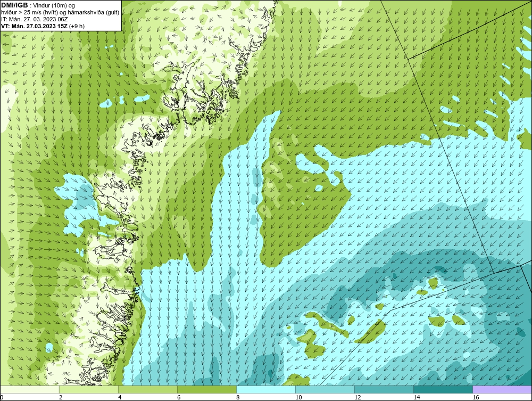Viewport: 532px width, 401px height.
Task: Click the turquoise 10–12 m/s legend swatch
Action: coord(325,389)
